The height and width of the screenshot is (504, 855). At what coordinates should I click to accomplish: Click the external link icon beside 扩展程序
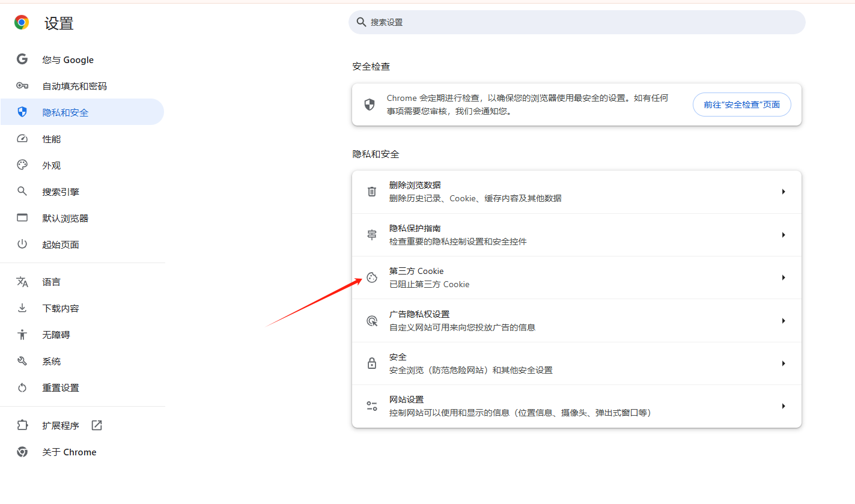pos(97,425)
